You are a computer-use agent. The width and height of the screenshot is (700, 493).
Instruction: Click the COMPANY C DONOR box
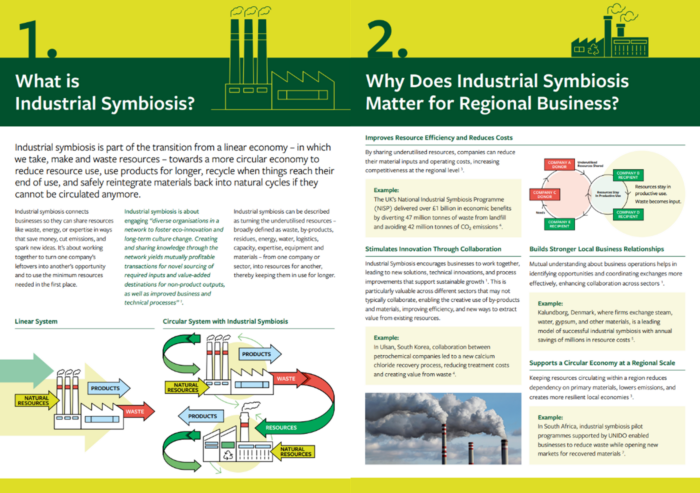point(545,194)
